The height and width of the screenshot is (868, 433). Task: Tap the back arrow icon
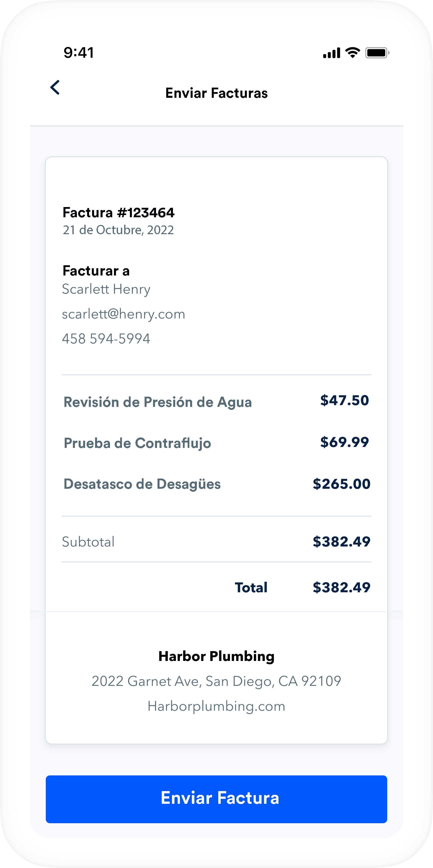pyautogui.click(x=55, y=88)
